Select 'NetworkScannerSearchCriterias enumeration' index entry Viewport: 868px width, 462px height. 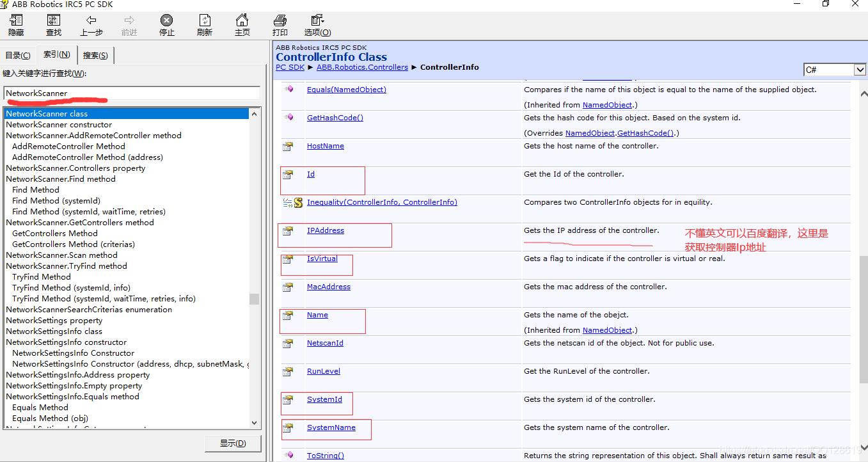click(89, 310)
